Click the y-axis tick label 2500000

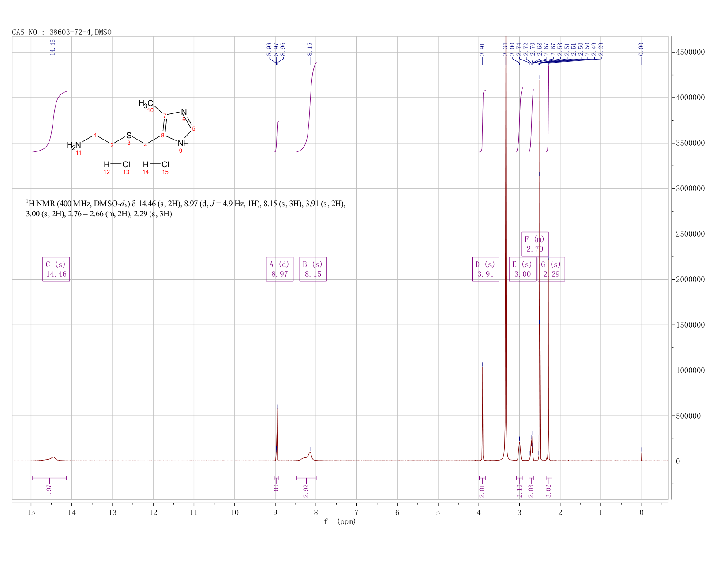[x=690, y=234]
